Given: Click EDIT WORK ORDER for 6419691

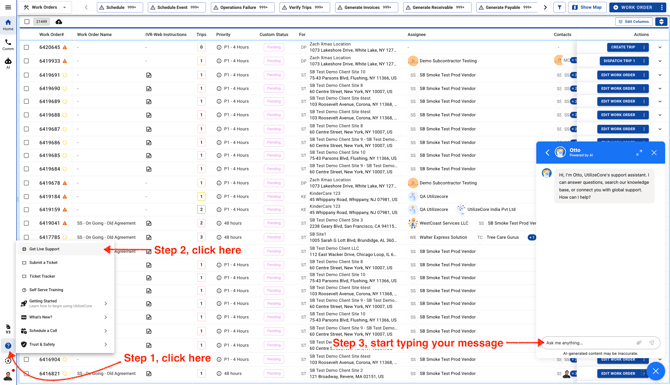Looking at the screenshot, I should click(618, 75).
